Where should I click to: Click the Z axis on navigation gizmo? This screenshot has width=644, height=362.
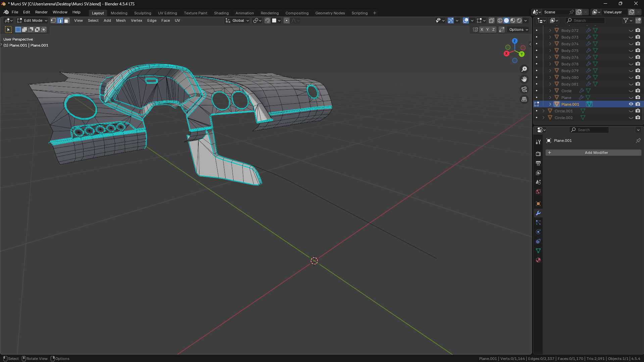(x=514, y=41)
